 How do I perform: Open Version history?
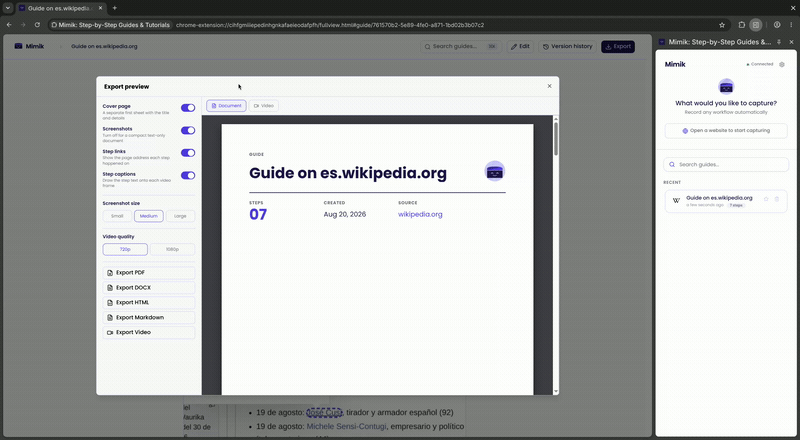click(x=567, y=46)
